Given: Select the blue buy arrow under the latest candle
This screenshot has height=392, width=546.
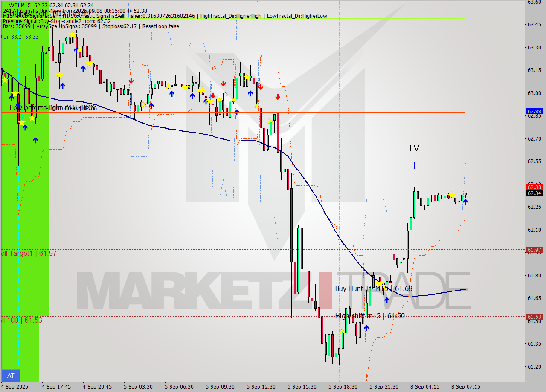Looking at the screenshot, I should (x=465, y=202).
